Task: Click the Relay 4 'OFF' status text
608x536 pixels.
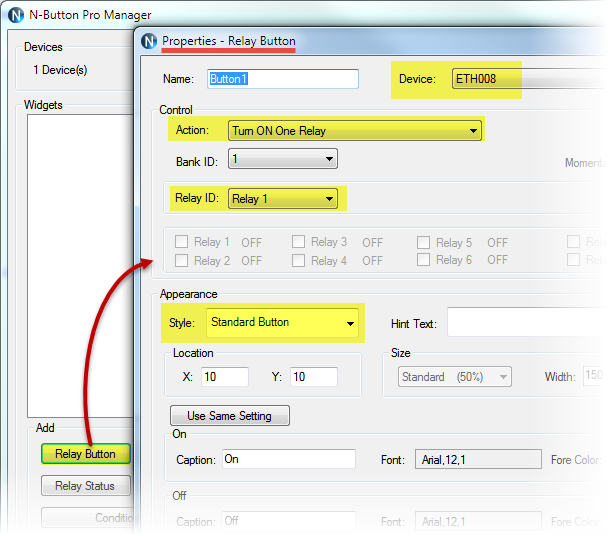Action: click(x=373, y=260)
